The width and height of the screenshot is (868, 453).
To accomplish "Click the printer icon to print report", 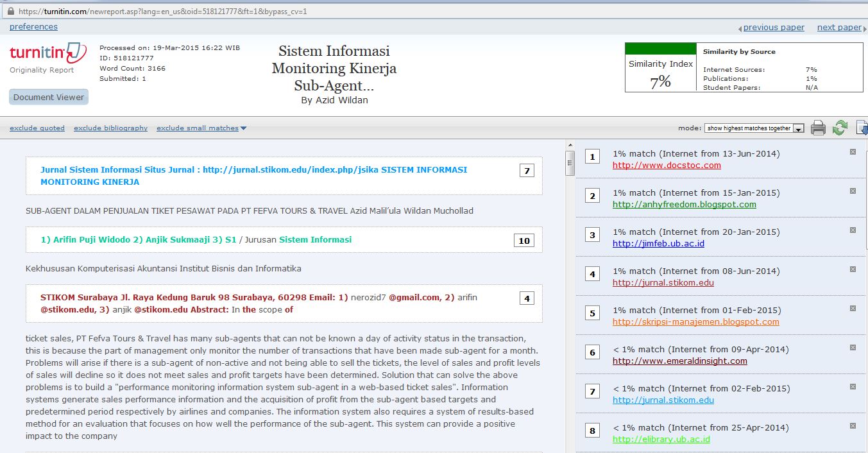I will [x=818, y=128].
